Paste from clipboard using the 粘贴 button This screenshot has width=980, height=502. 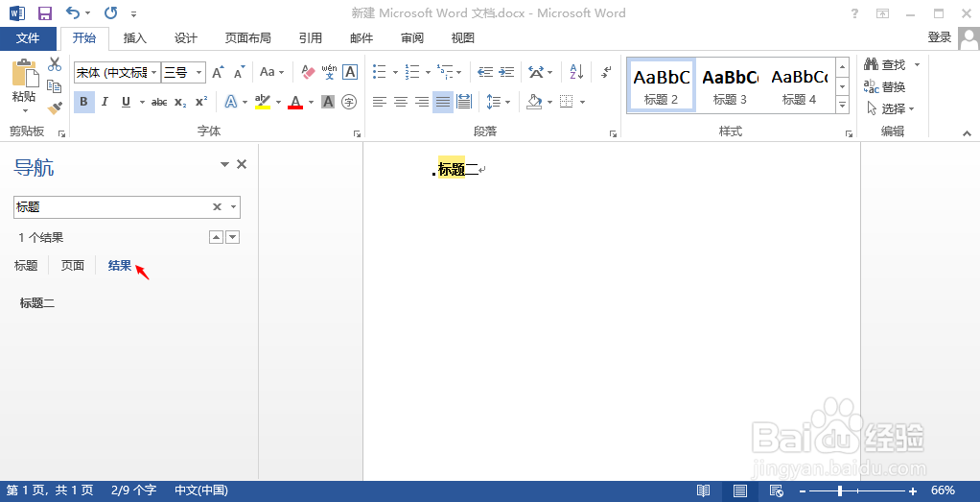tap(24, 87)
